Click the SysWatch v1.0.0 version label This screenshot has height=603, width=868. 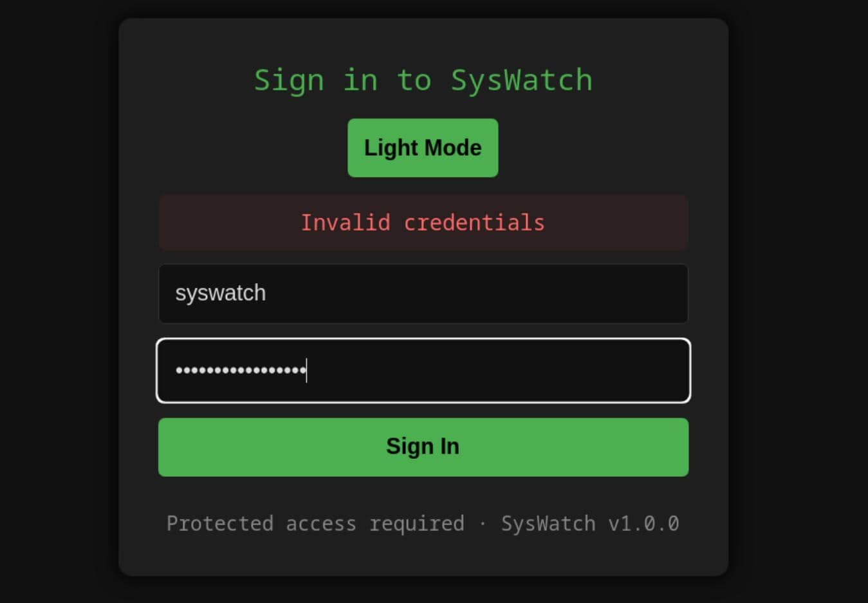coord(590,524)
